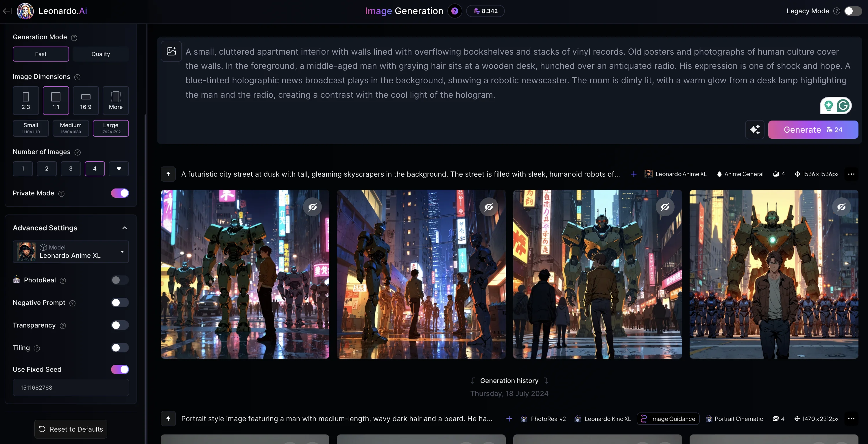Screen dimensions: 868x444
Task: Click the sparkle prompt enhance icon
Action: pos(754,130)
